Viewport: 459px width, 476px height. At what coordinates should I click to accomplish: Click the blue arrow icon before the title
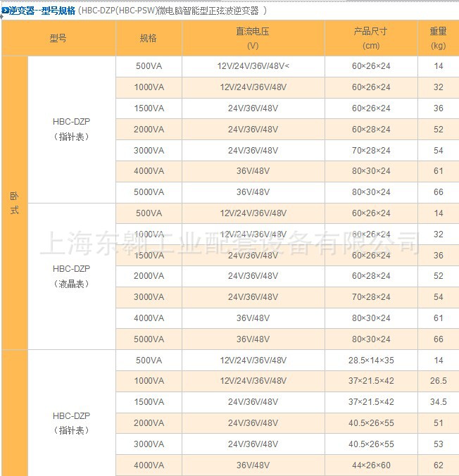(x=5, y=11)
